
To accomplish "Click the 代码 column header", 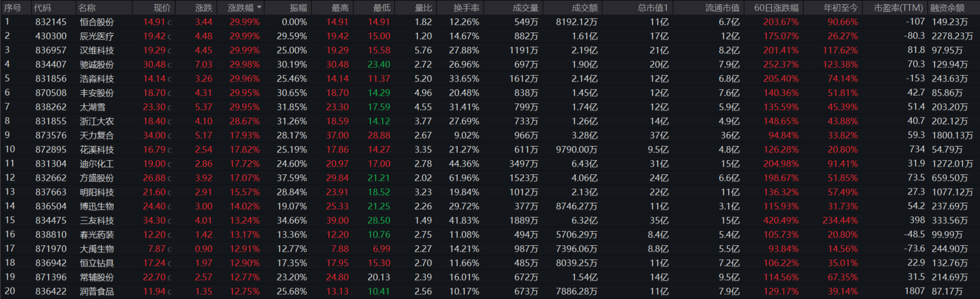I will tap(42, 8).
